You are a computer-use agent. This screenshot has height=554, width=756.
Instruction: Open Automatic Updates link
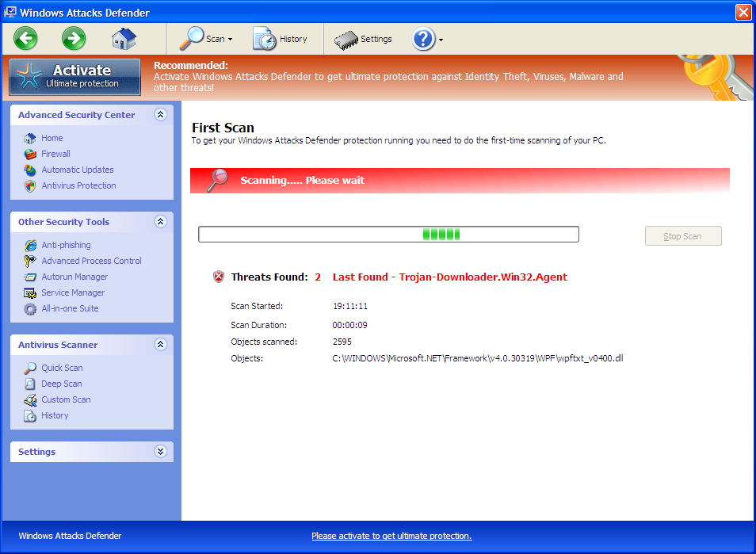[x=78, y=170]
